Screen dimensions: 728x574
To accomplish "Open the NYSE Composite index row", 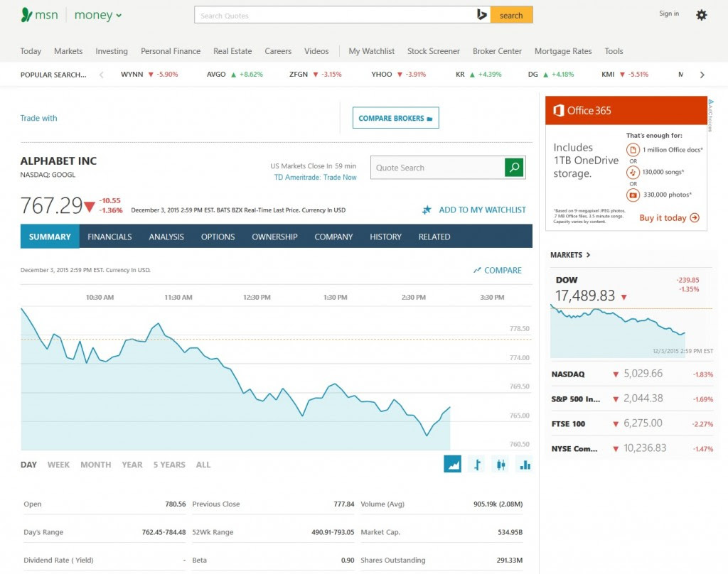I will (631, 448).
